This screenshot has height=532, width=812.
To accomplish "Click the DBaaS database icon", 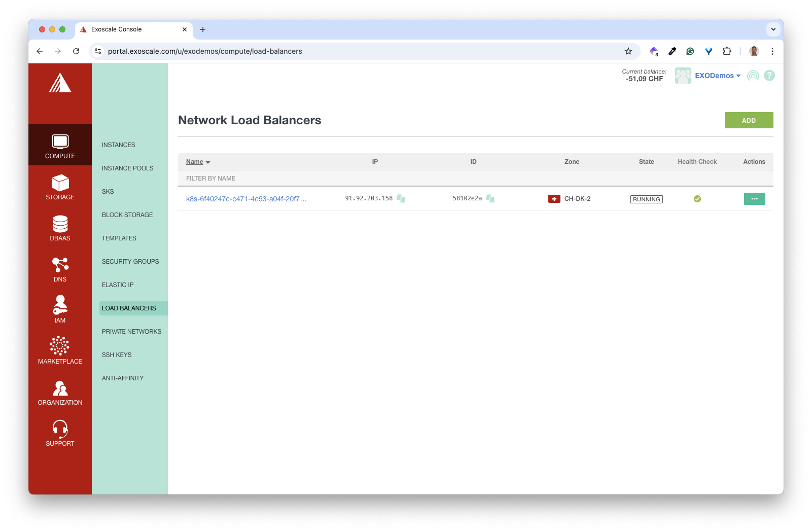I will (x=60, y=227).
